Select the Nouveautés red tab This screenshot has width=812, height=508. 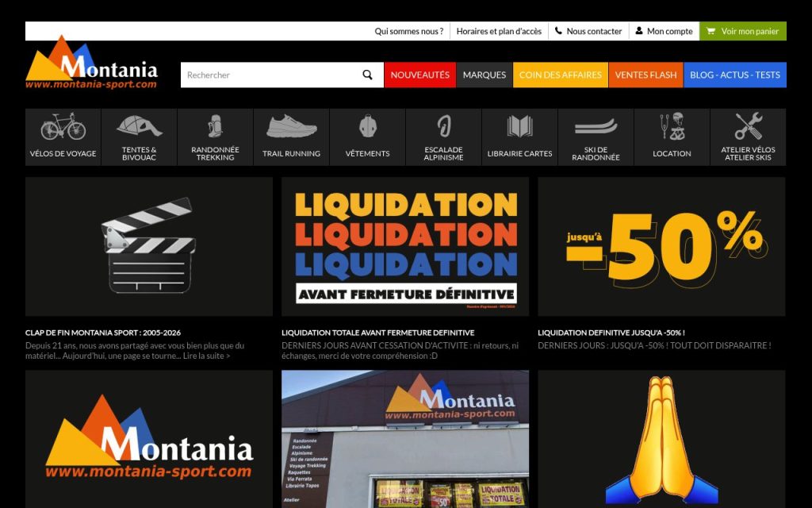pyautogui.click(x=420, y=75)
